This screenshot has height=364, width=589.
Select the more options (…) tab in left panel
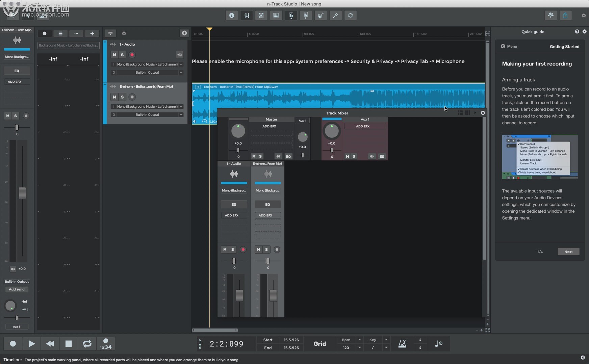tap(76, 33)
